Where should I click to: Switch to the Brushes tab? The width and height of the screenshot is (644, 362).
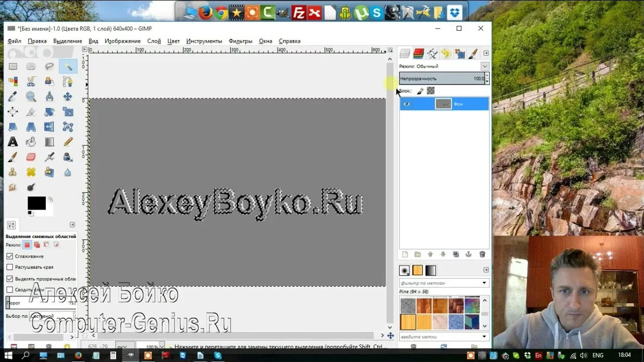(x=405, y=270)
